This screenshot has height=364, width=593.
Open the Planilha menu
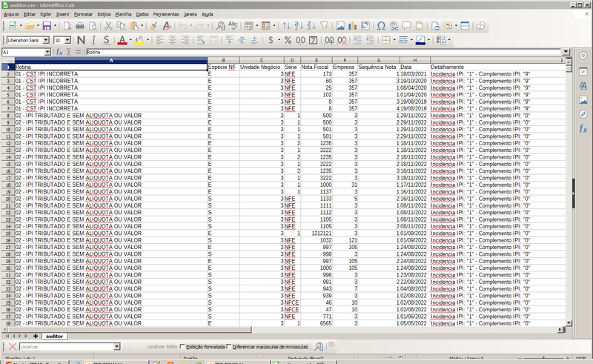pos(123,14)
